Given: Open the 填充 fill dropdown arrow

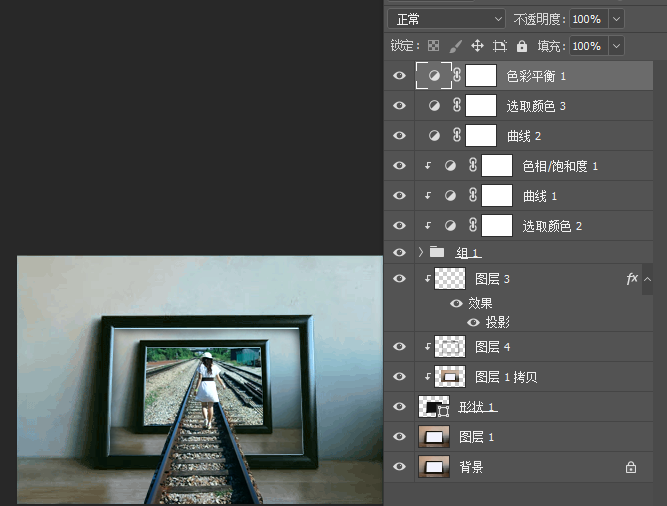Looking at the screenshot, I should coord(616,46).
